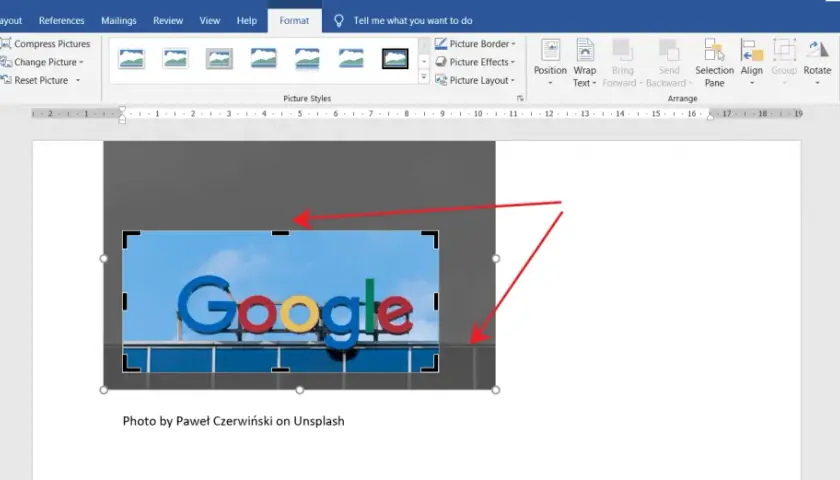This screenshot has height=480, width=840.
Task: Expand the Reset Picture dropdown arrow
Action: [78, 80]
